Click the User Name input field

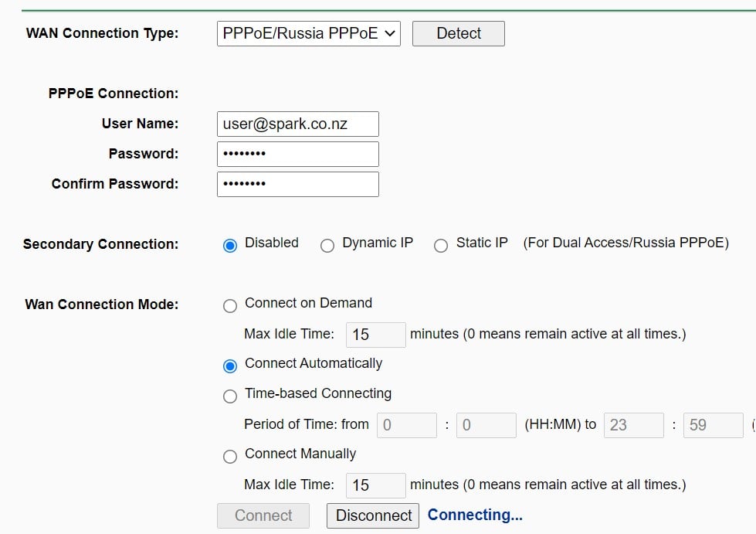tap(297, 124)
